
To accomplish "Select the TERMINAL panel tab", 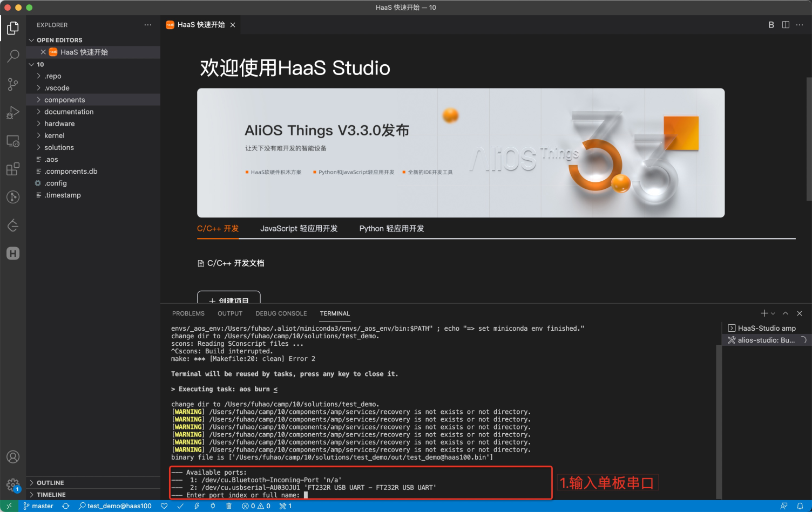I will tap(335, 313).
